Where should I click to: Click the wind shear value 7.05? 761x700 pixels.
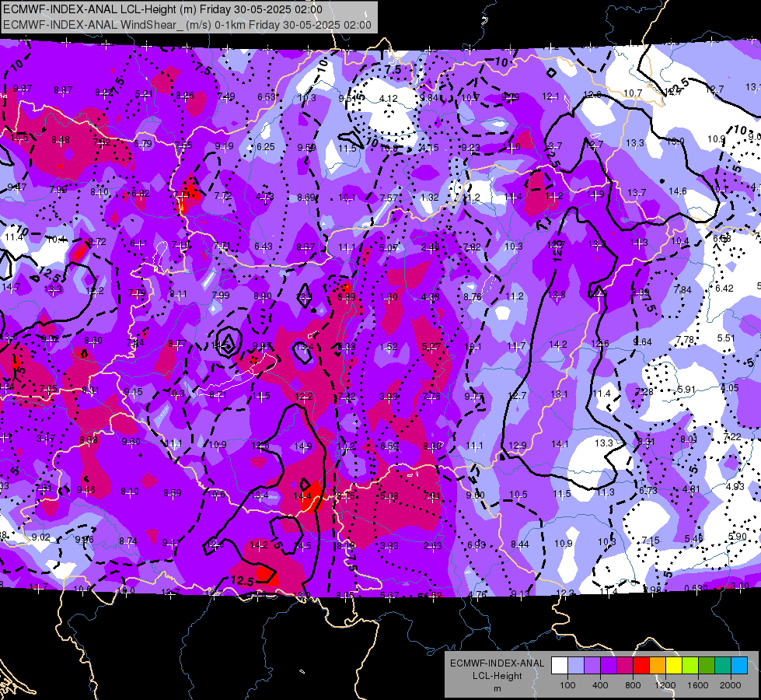48,388
